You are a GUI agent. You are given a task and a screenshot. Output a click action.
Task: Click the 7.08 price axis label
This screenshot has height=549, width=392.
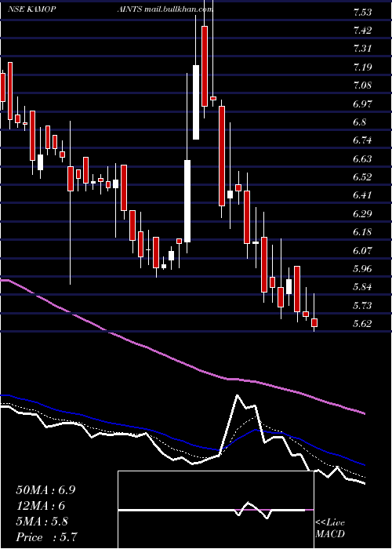coord(362,85)
